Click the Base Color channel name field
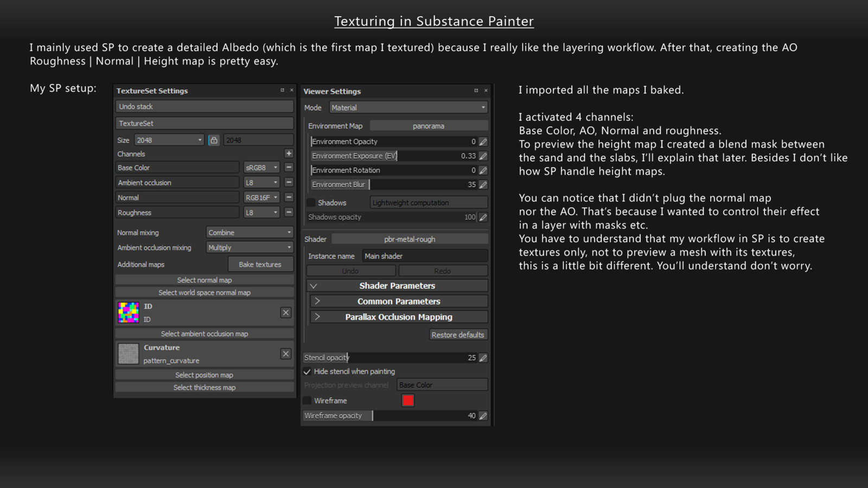Image resolution: width=868 pixels, height=488 pixels. click(x=177, y=168)
